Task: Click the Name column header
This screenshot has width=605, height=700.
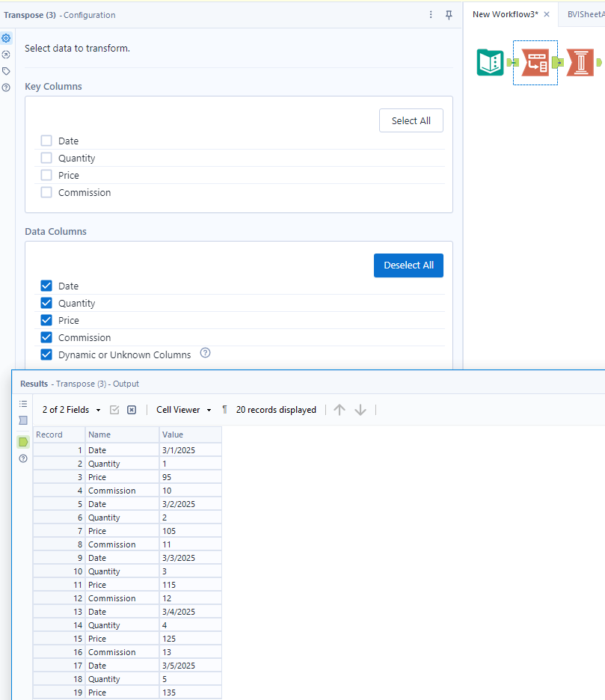Action: [123, 435]
